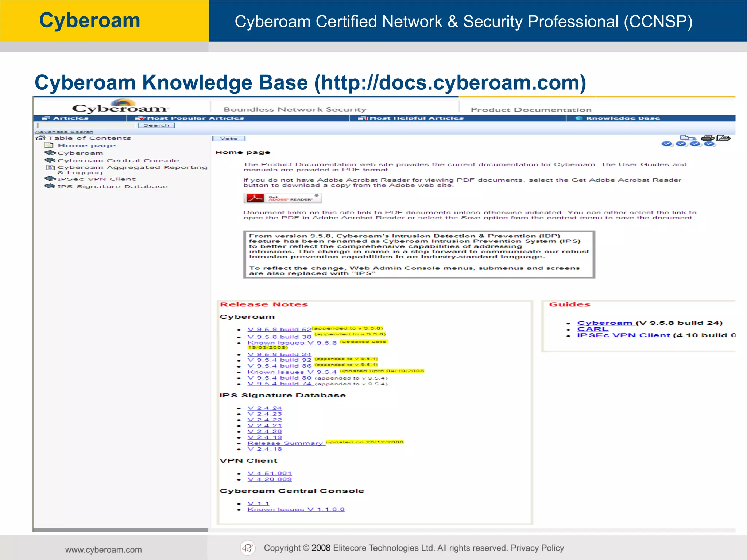
Task: Open V 9.5.4 build 92 release notes
Action: point(279,360)
